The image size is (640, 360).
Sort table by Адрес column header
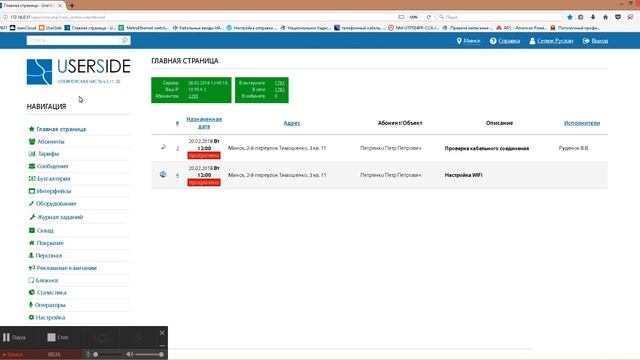[x=292, y=123]
